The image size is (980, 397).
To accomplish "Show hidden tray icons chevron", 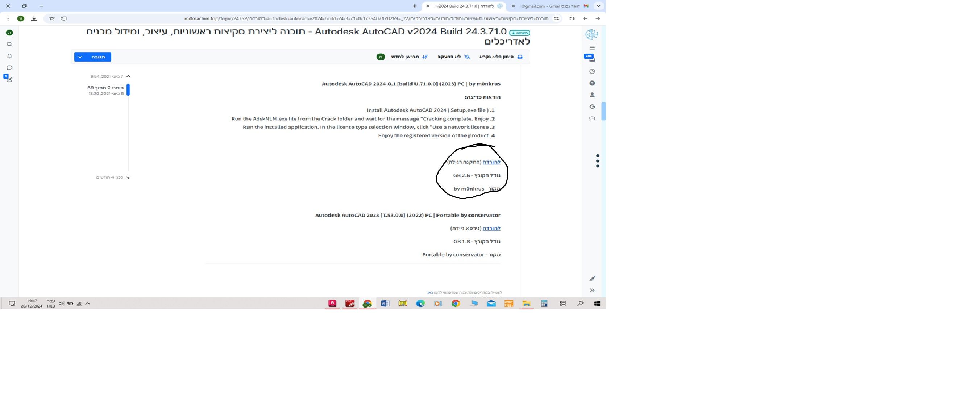I will (x=87, y=304).
